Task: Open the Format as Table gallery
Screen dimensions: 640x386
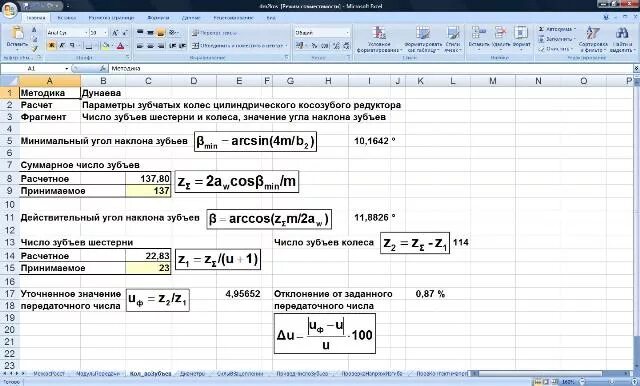Action: (423, 39)
